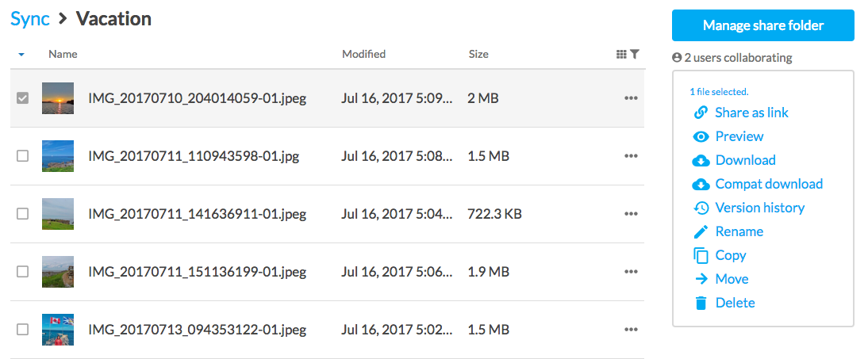
Task: Select Download in the file actions
Action: (745, 160)
